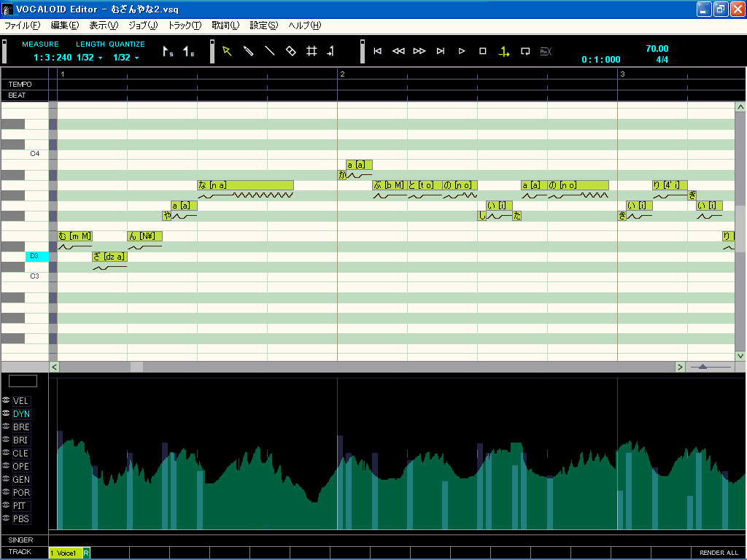Pick the eraser tool
Viewport: 747px width, 560px height.
coord(290,51)
